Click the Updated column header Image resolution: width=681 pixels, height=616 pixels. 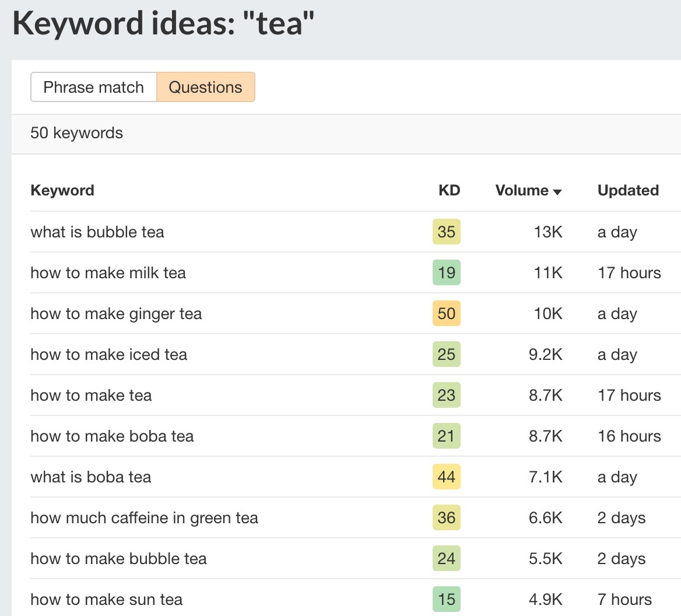click(x=628, y=191)
